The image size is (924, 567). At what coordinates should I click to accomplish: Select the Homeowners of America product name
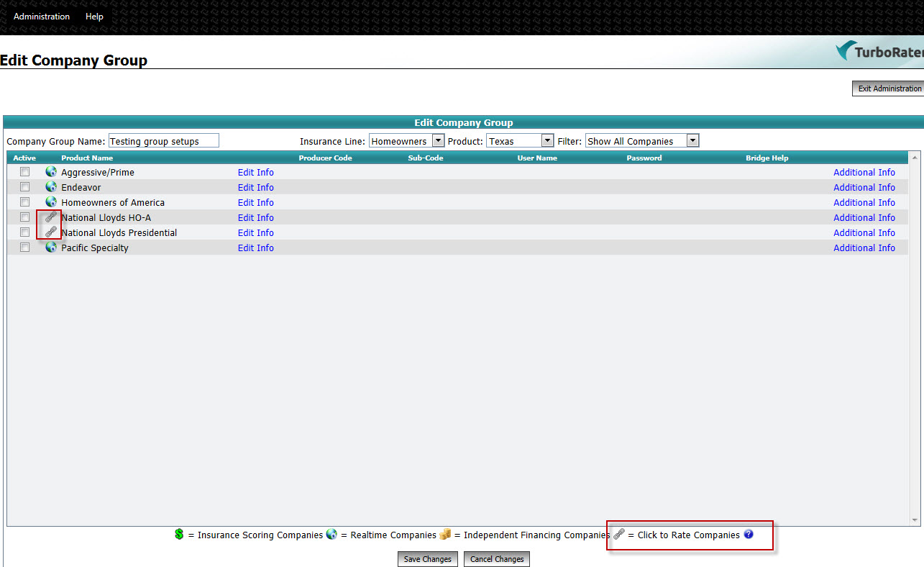pyautogui.click(x=113, y=203)
